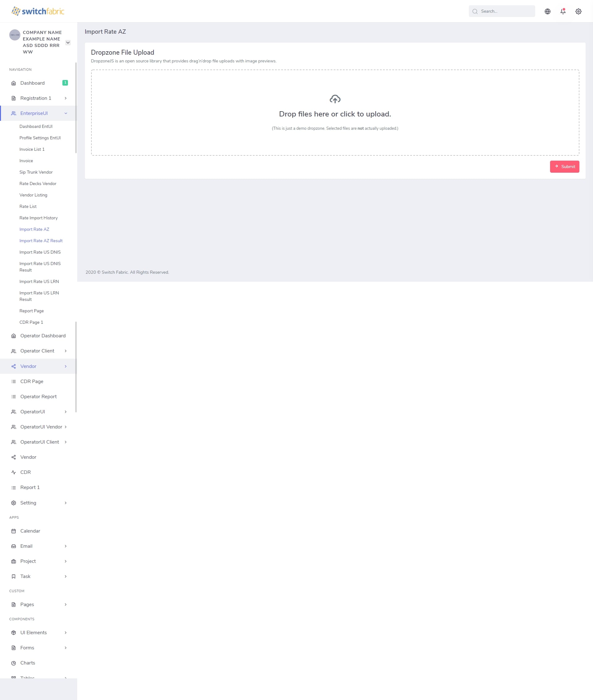Image resolution: width=593 pixels, height=700 pixels.
Task: Click the company avatar image
Action: click(x=15, y=35)
